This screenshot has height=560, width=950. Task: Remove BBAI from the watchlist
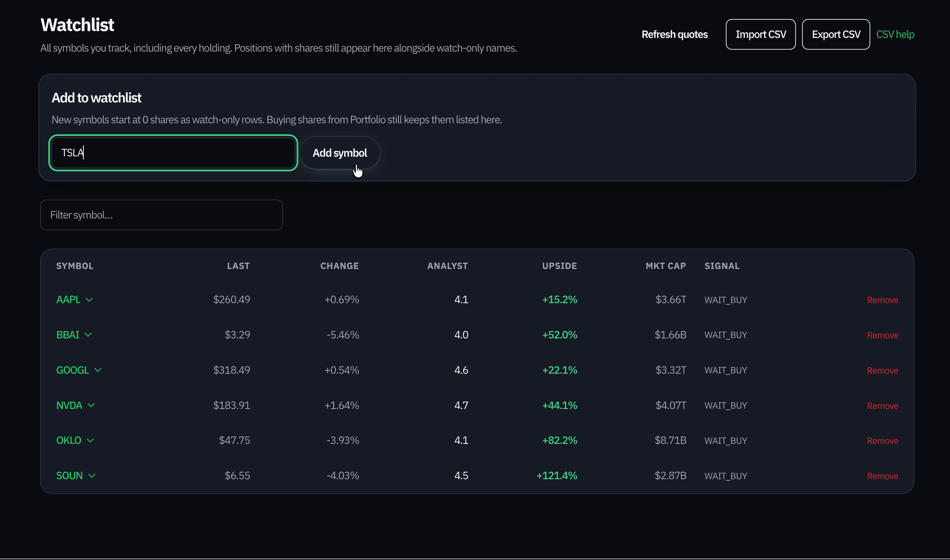(x=882, y=335)
